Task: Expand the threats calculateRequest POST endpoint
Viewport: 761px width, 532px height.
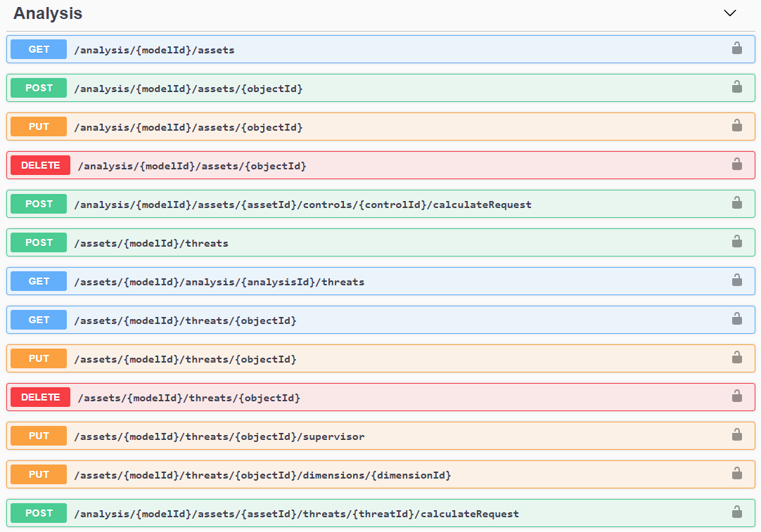Action: coord(296,514)
